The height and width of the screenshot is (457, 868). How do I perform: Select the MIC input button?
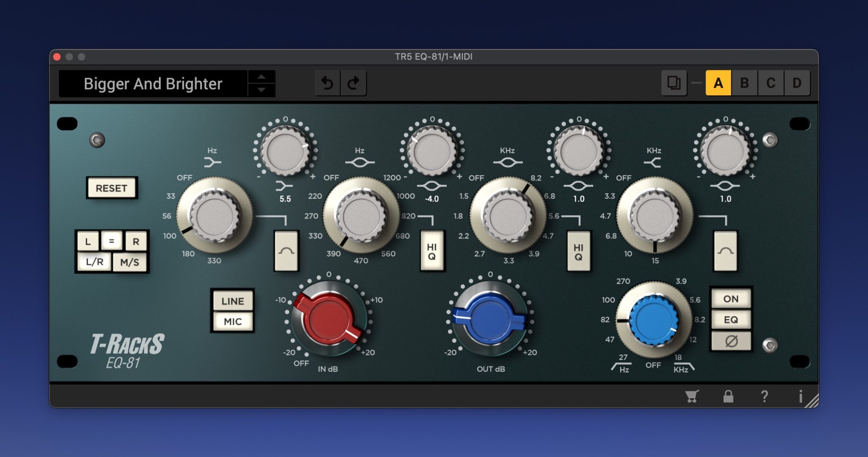point(233,322)
